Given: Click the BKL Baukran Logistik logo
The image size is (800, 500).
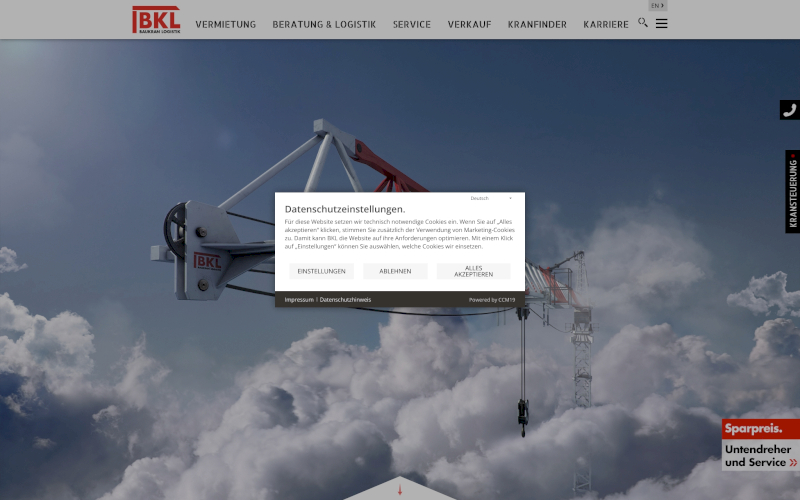Looking at the screenshot, I should [x=156, y=20].
